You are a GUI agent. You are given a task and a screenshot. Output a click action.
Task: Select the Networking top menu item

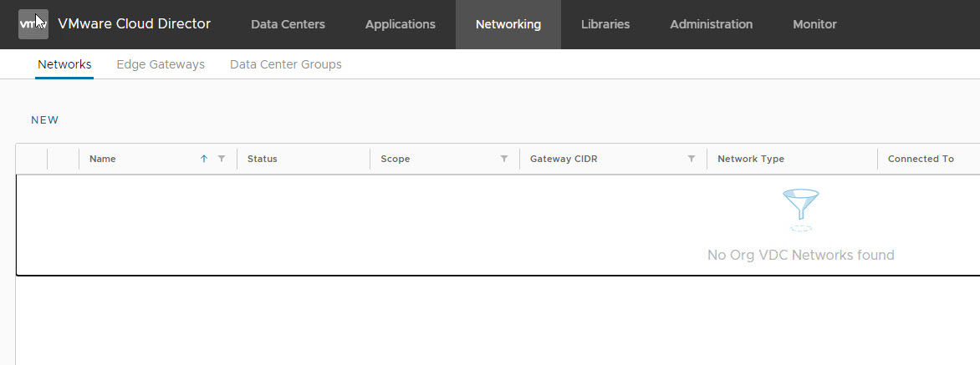pos(508,24)
